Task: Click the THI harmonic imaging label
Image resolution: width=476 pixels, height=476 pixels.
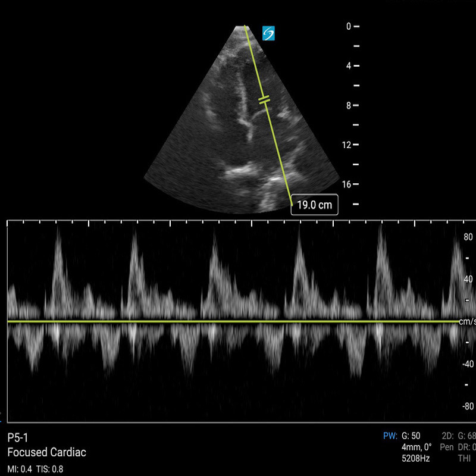Action: pyautogui.click(x=464, y=458)
